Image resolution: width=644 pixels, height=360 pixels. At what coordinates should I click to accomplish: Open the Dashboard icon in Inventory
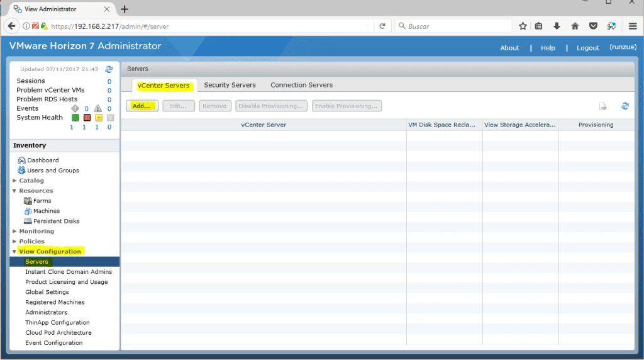pos(21,160)
